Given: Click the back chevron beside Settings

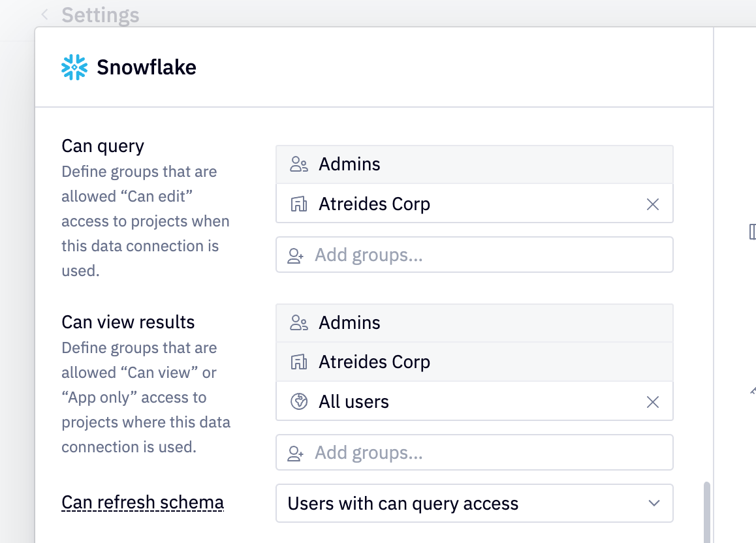Looking at the screenshot, I should pyautogui.click(x=44, y=15).
